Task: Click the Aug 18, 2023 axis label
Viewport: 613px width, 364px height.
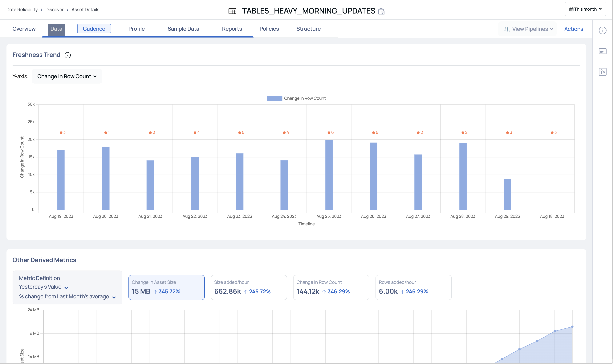Action: point(552,217)
